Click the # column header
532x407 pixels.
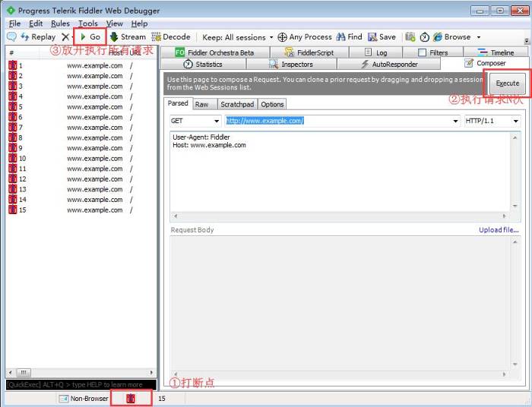(x=22, y=52)
